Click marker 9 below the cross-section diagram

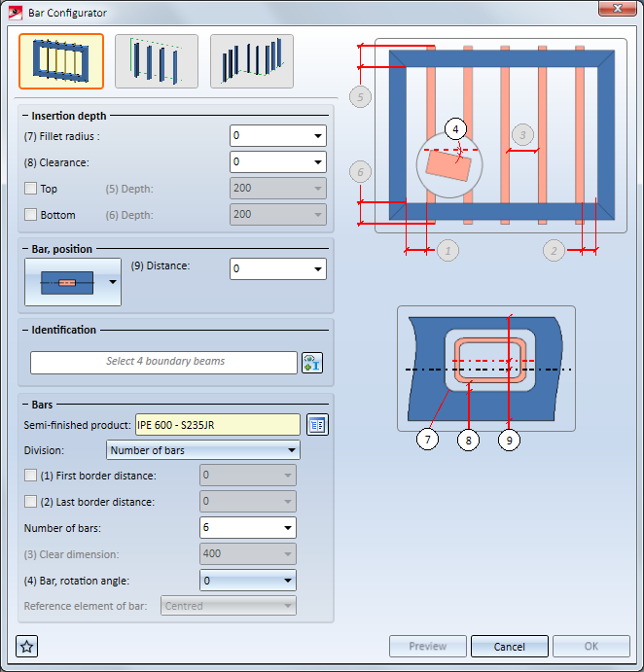509,440
